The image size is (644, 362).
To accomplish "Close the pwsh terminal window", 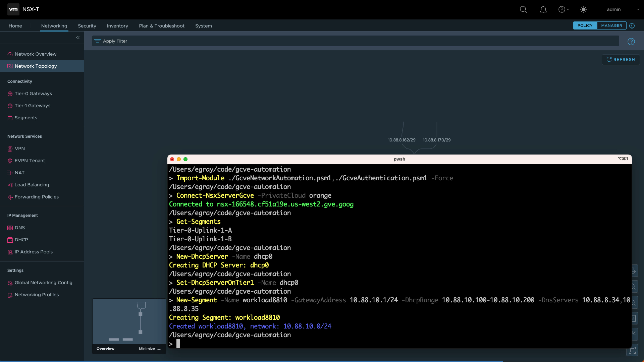I will point(172,159).
